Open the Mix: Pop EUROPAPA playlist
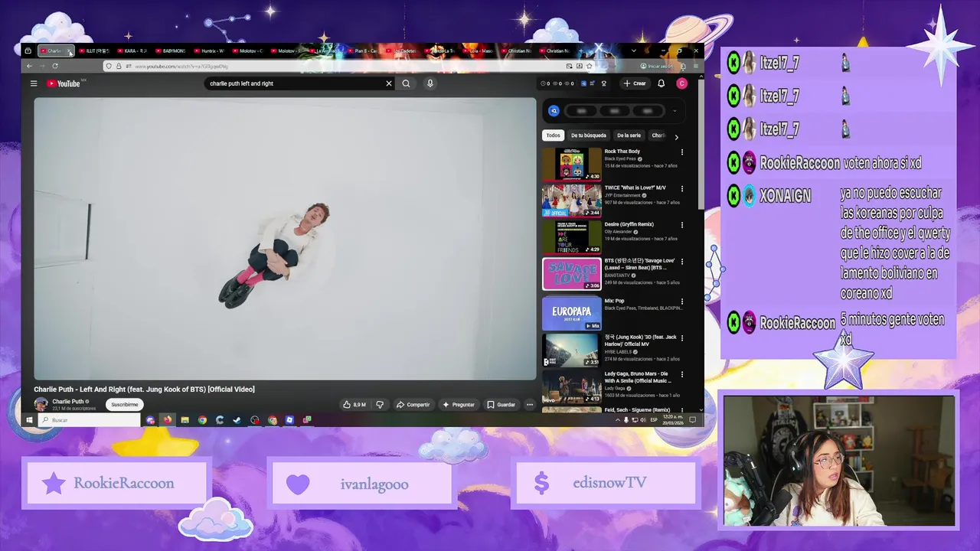 [x=572, y=313]
